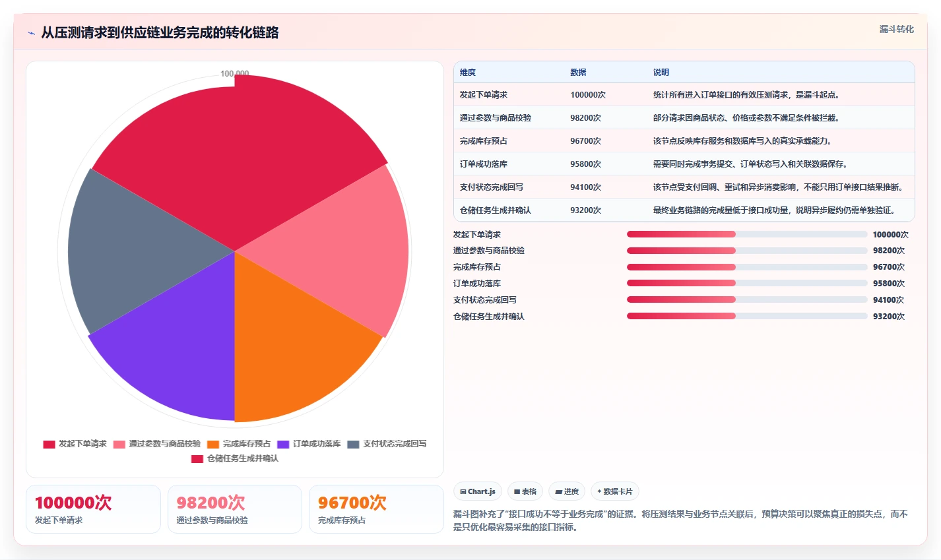Click the description starting 最终业务链路
The image size is (941, 560).
(775, 210)
